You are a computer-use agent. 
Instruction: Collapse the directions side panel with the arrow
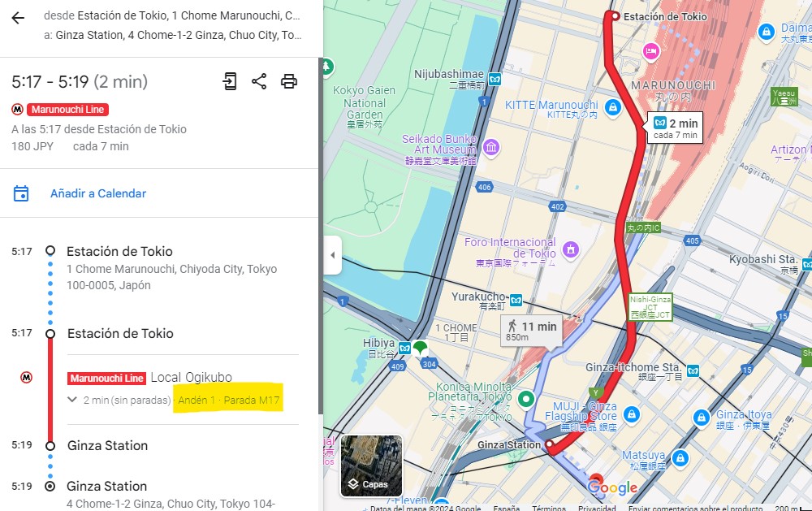[x=333, y=254]
